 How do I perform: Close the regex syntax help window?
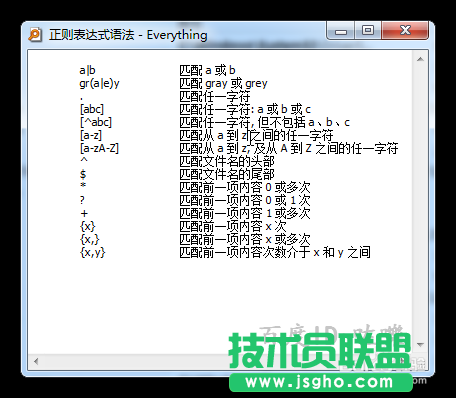click(x=405, y=31)
